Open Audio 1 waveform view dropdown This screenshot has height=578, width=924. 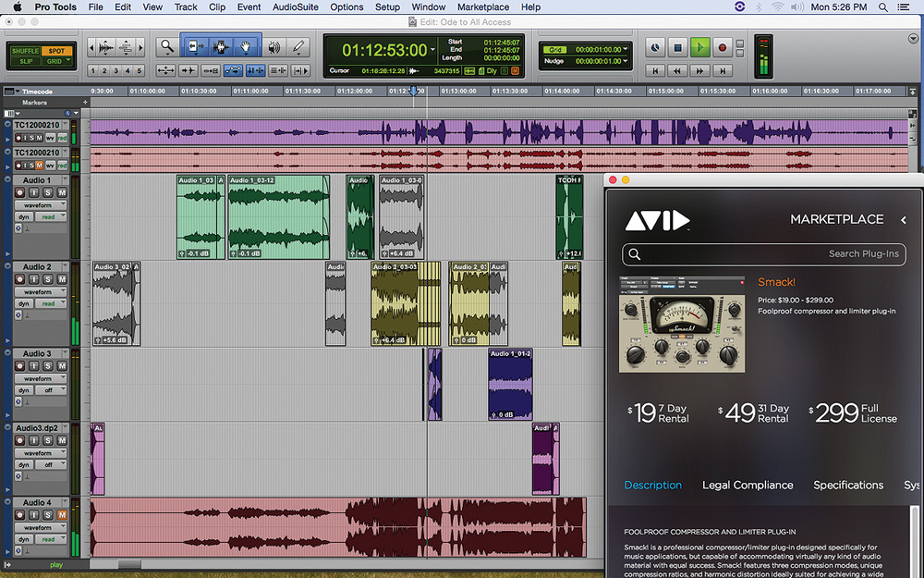pyautogui.click(x=39, y=204)
